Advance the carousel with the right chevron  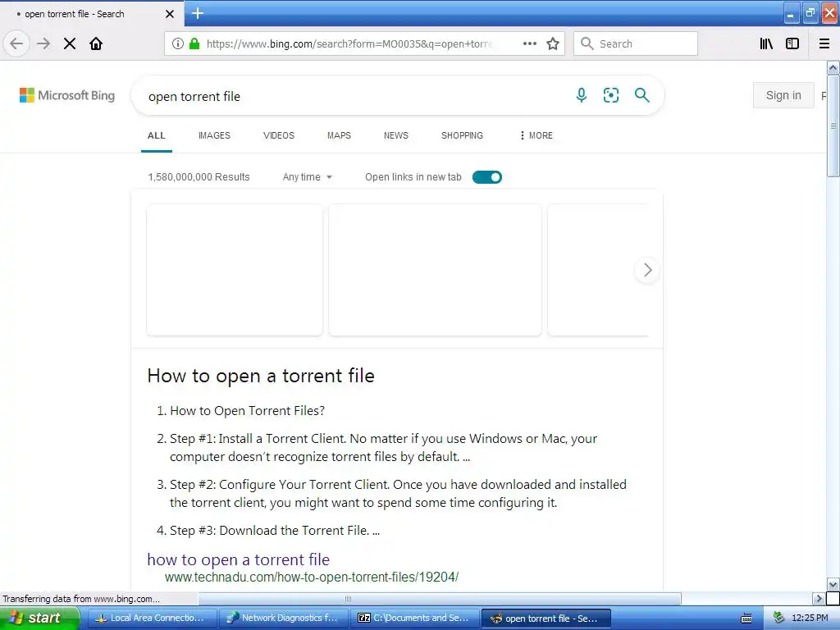pyautogui.click(x=647, y=270)
